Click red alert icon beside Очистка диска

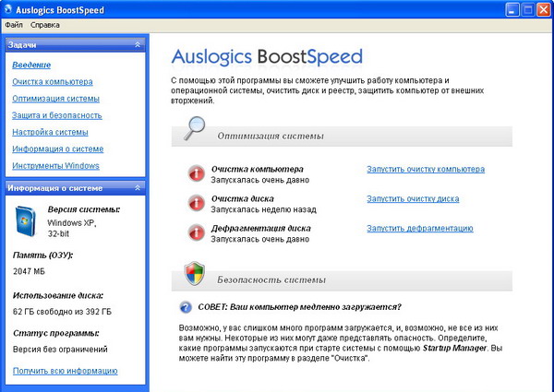(x=196, y=203)
